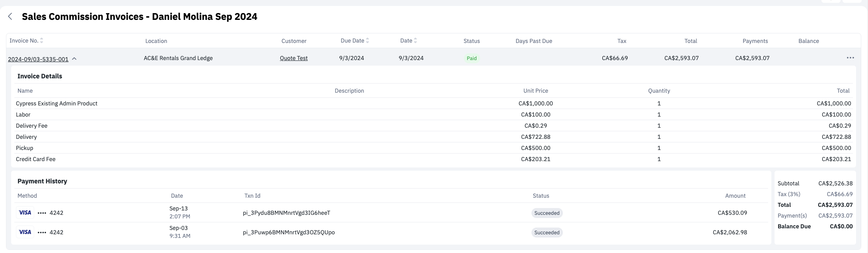The height and width of the screenshot is (253, 868).
Task: Open the Quote Test customer link
Action: [x=294, y=58]
